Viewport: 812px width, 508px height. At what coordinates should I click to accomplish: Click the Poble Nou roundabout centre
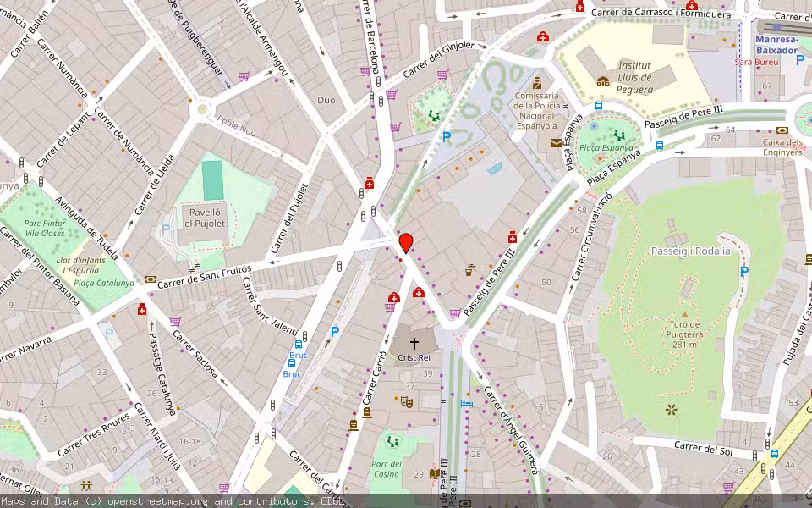(x=201, y=108)
